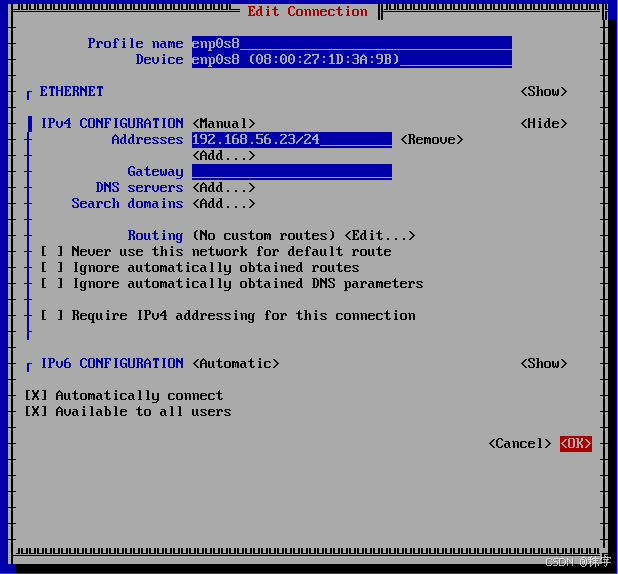Enable Ignore automatically obtained DNS parameters
The height and width of the screenshot is (574, 618).
click(232, 283)
